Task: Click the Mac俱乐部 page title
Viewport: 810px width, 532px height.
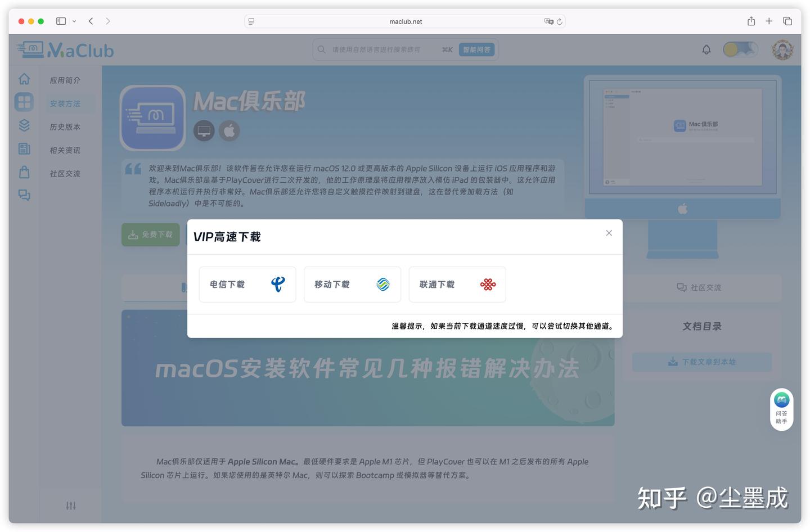Action: click(249, 102)
